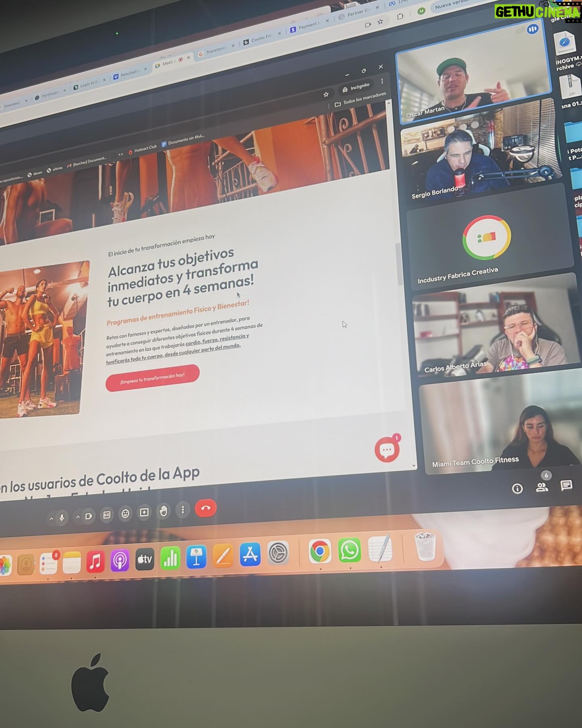Image resolution: width=582 pixels, height=728 pixels.
Task: Click the Nueva versión update button
Action: (453, 5)
